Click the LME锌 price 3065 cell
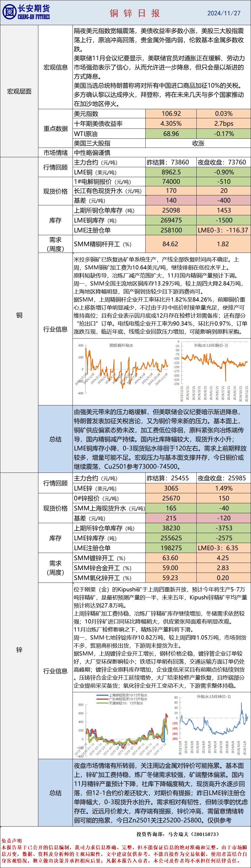Viewport: 251px width, 868px height. pos(171,488)
